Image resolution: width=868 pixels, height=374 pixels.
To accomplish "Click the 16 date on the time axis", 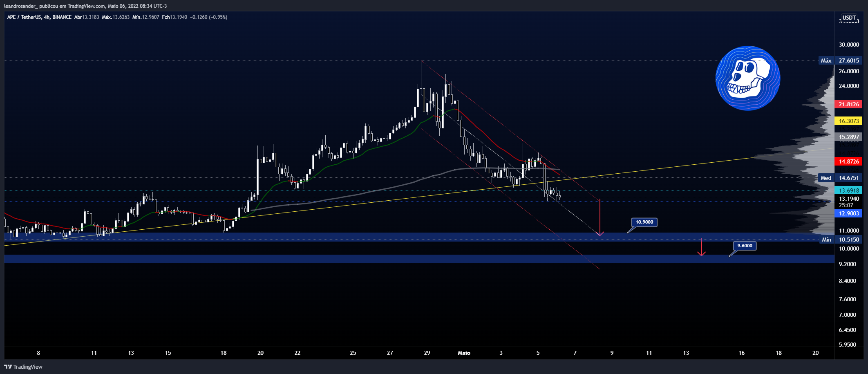I will [x=742, y=353].
